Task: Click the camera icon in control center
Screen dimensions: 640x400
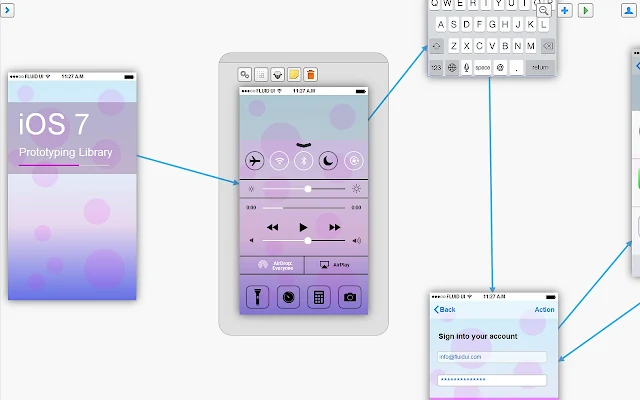Action: [350, 297]
